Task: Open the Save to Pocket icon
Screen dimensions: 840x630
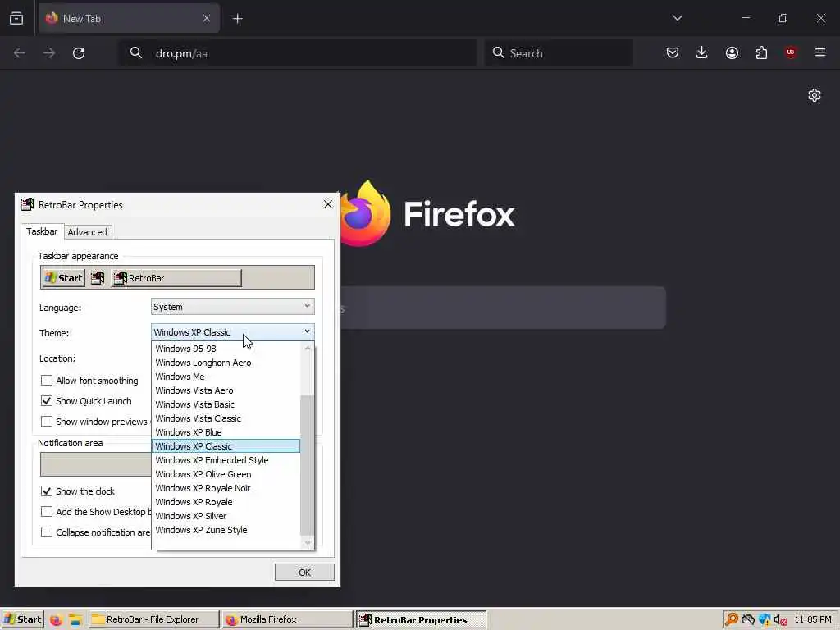Action: coord(673,52)
